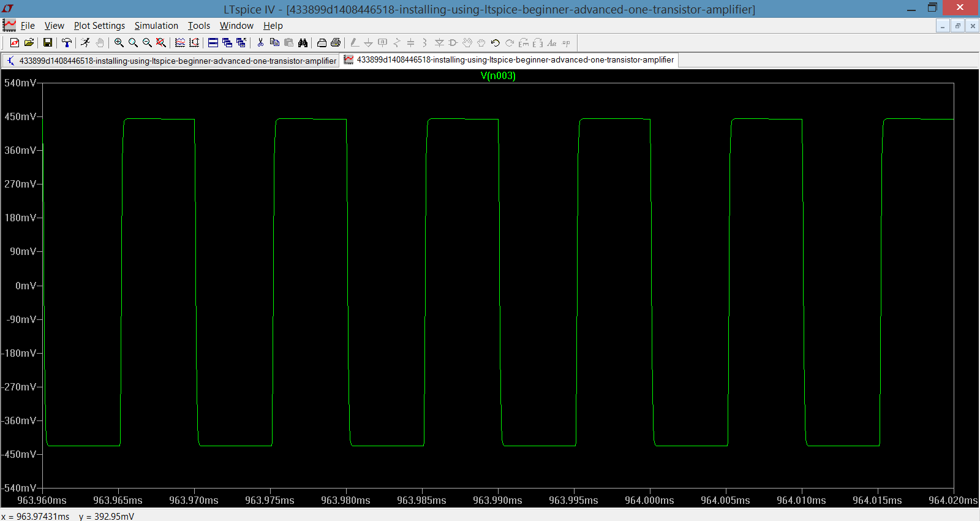Screen dimensions: 980x521
Task: Click the Copy toolbar icon
Action: point(274,42)
